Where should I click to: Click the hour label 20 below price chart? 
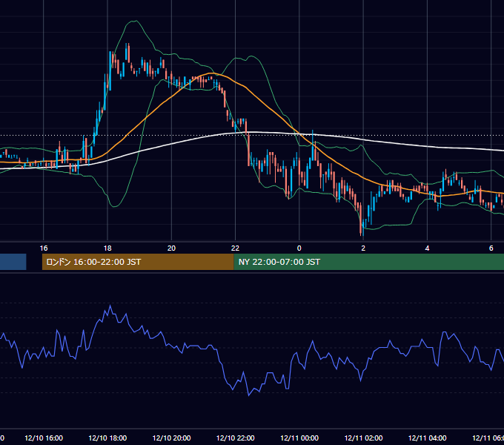(172, 248)
